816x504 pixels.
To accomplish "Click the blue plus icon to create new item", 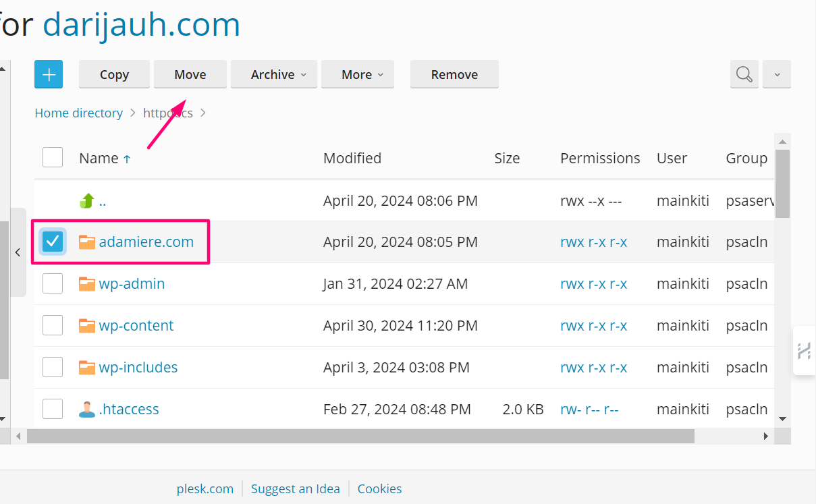I will (48, 74).
